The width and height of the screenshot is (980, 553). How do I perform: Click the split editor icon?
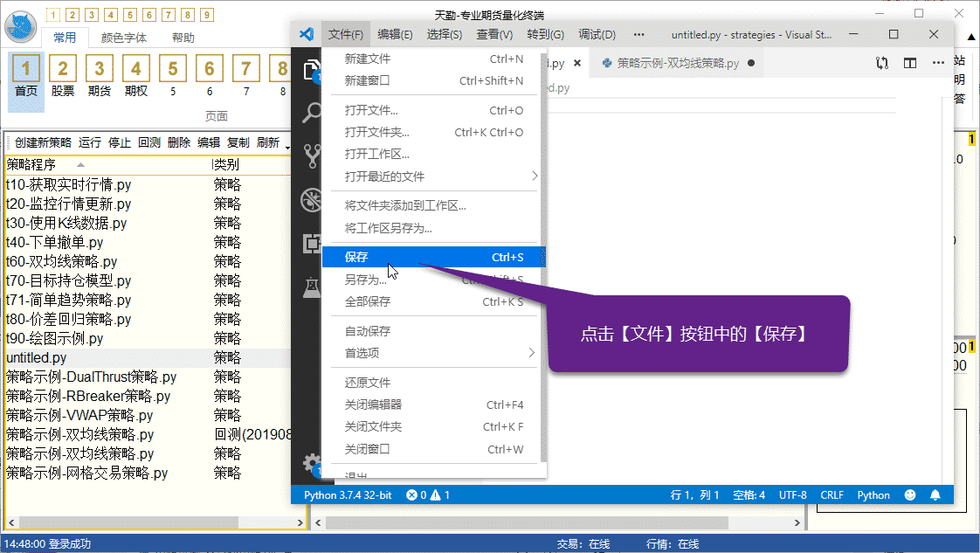click(x=910, y=63)
